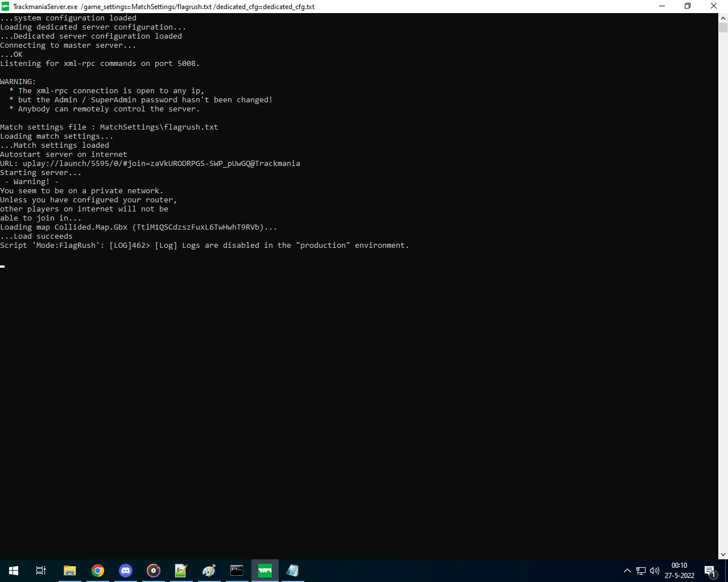Open the Notepad icon in the taskbar

pyautogui.click(x=292, y=571)
